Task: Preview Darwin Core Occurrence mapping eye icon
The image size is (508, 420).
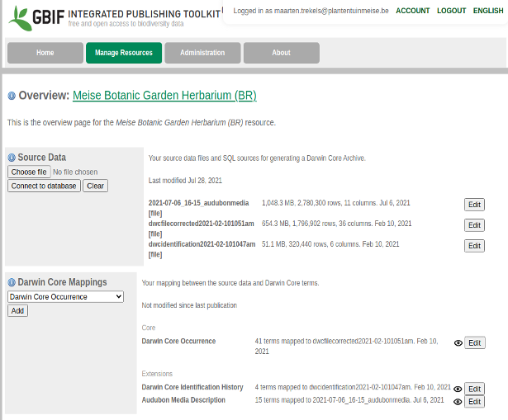Action: point(458,343)
